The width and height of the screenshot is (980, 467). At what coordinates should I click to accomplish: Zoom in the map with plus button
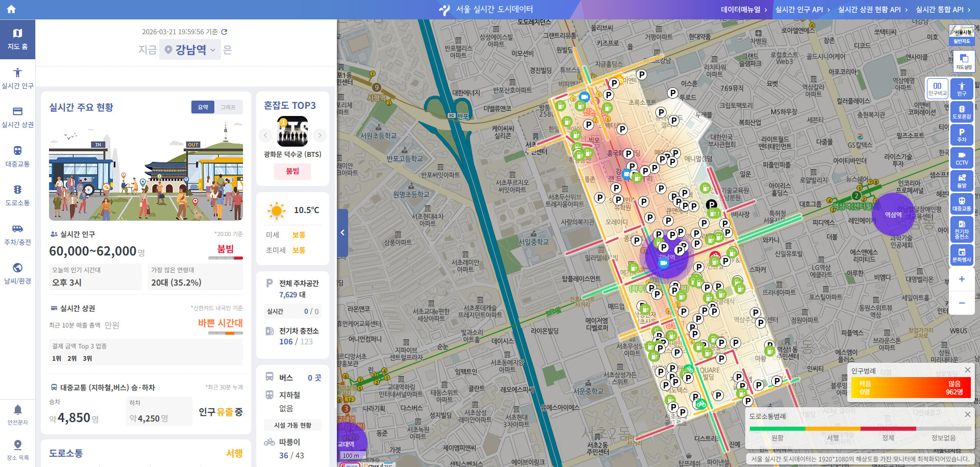pos(962,279)
